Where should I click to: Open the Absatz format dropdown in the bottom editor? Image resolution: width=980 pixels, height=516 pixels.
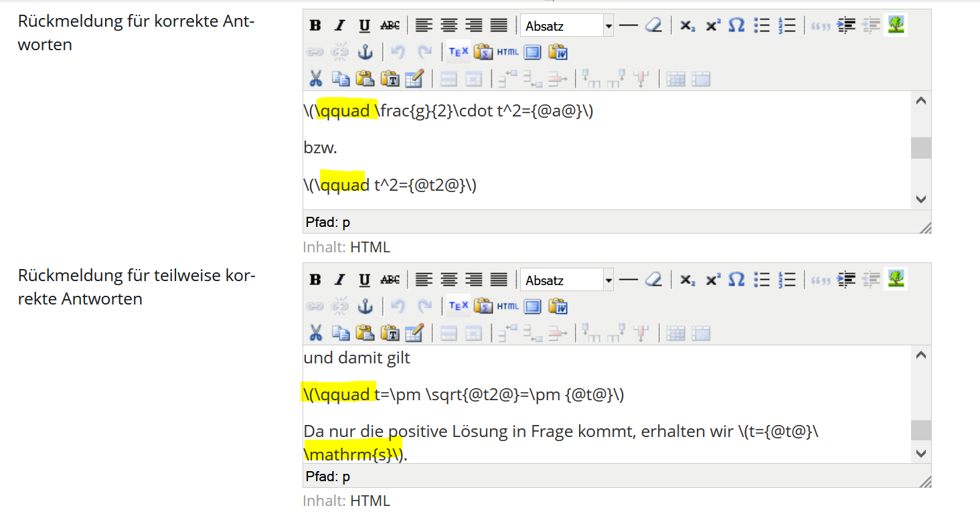[608, 280]
